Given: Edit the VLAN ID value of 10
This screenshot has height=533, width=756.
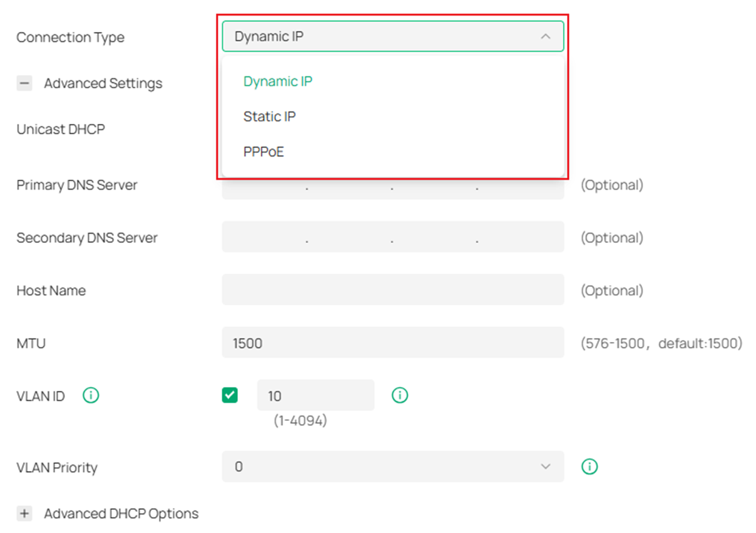Looking at the screenshot, I should pyautogui.click(x=315, y=395).
